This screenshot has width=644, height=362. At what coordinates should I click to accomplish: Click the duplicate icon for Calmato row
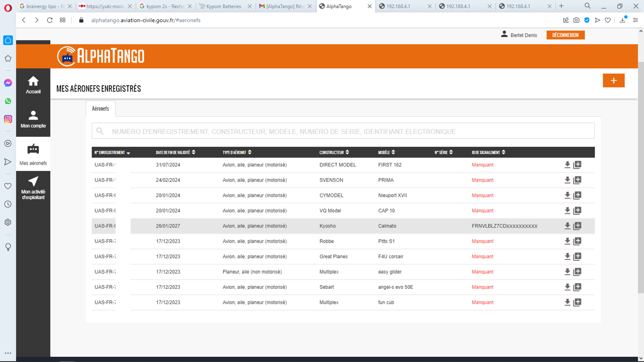[x=577, y=226]
